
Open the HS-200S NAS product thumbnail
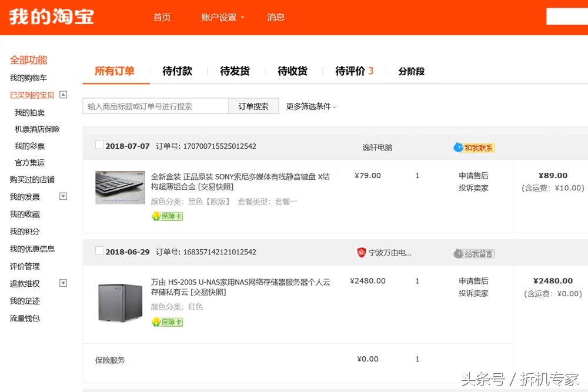coord(120,303)
